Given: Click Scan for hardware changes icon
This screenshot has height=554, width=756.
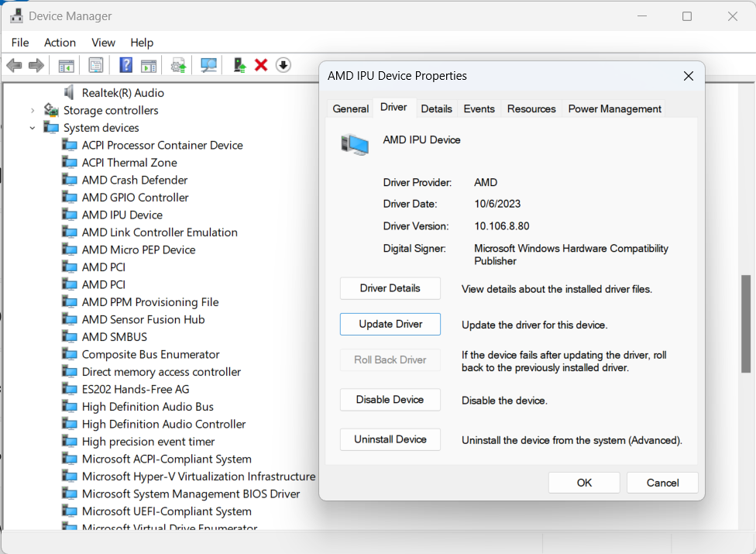Looking at the screenshot, I should [x=208, y=65].
